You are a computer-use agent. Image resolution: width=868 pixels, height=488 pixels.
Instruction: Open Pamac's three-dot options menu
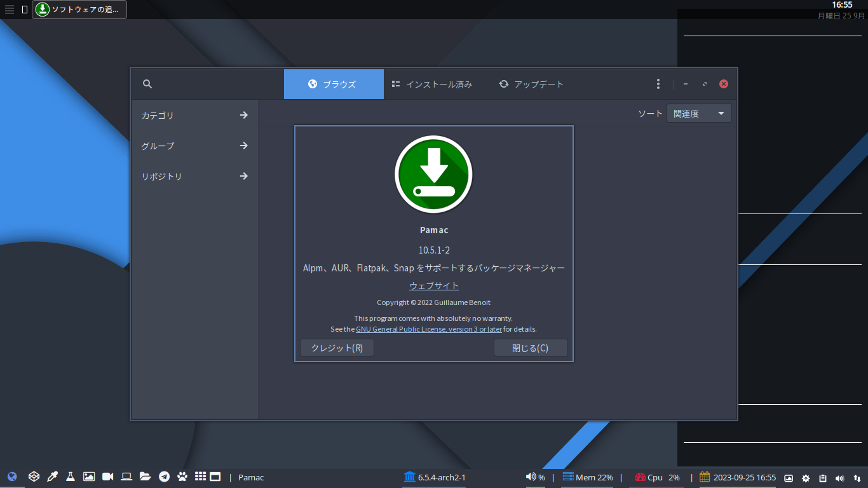tap(658, 83)
